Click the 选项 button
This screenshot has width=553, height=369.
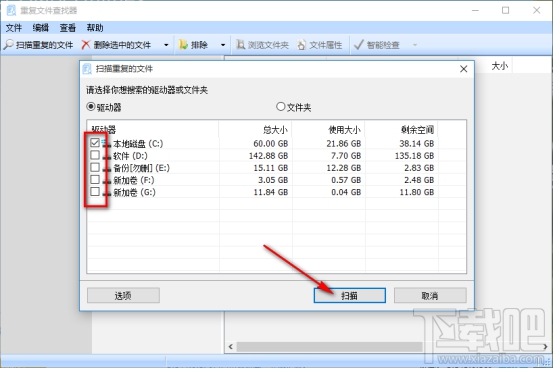[x=123, y=296]
